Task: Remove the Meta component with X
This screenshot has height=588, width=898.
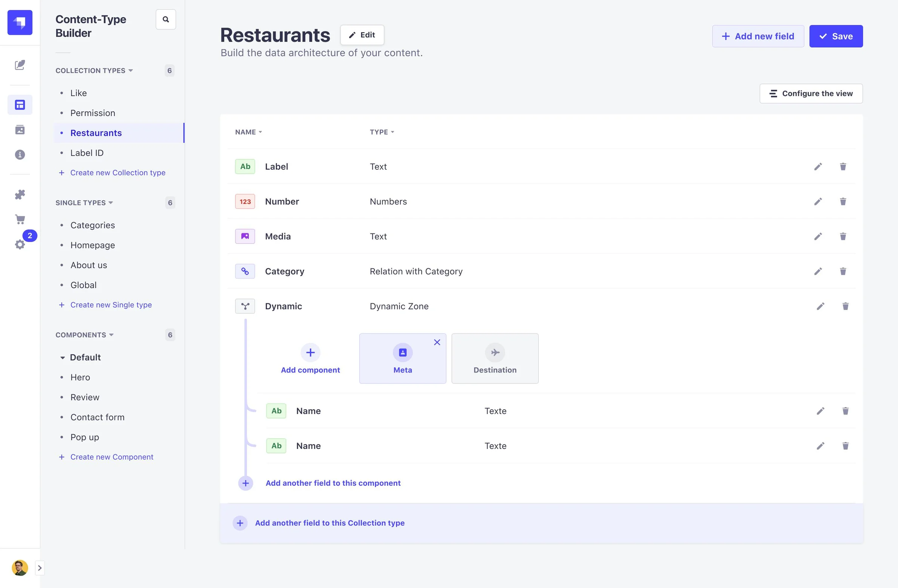Action: click(437, 343)
